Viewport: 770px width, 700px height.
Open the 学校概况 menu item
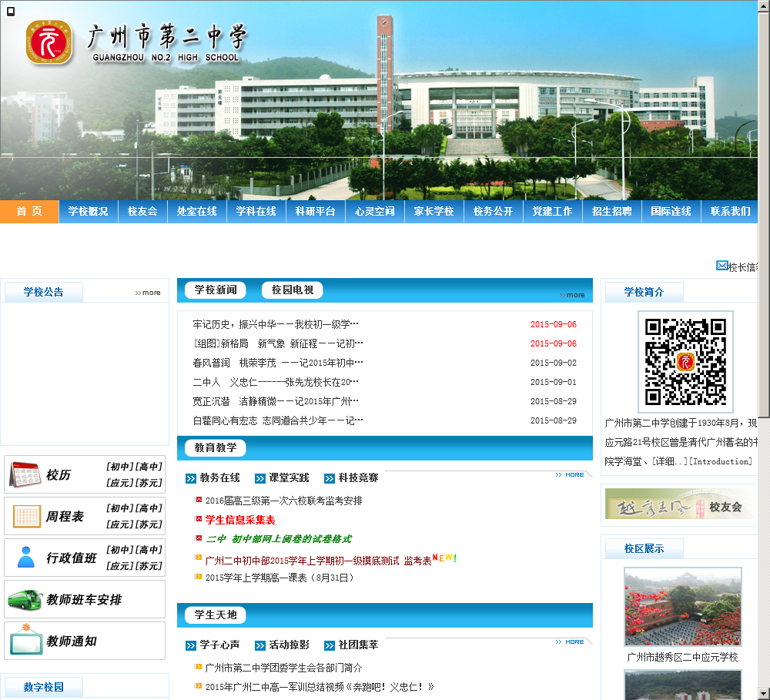pos(89,211)
